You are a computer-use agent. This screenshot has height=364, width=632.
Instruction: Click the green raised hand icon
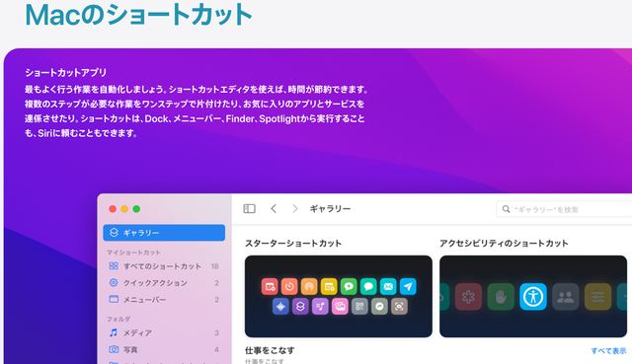coord(501,297)
